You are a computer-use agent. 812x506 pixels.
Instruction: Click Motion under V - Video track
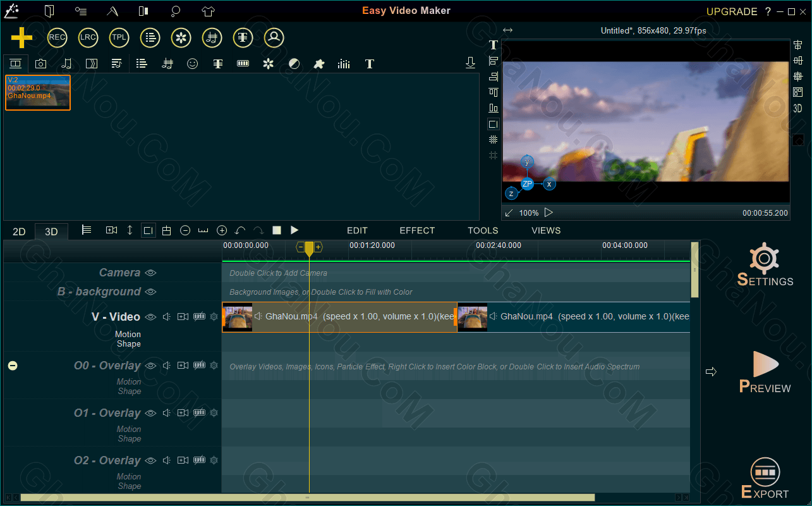[x=128, y=334]
